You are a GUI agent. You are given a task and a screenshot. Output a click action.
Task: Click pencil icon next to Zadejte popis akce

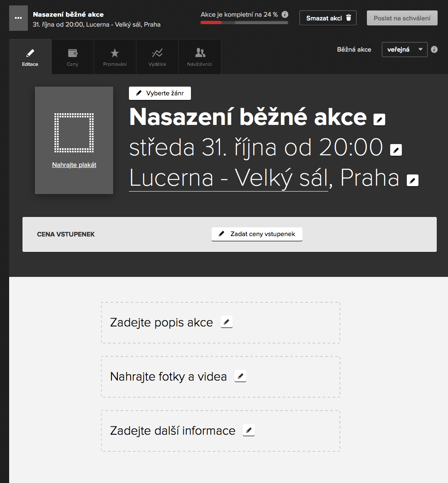coord(226,322)
